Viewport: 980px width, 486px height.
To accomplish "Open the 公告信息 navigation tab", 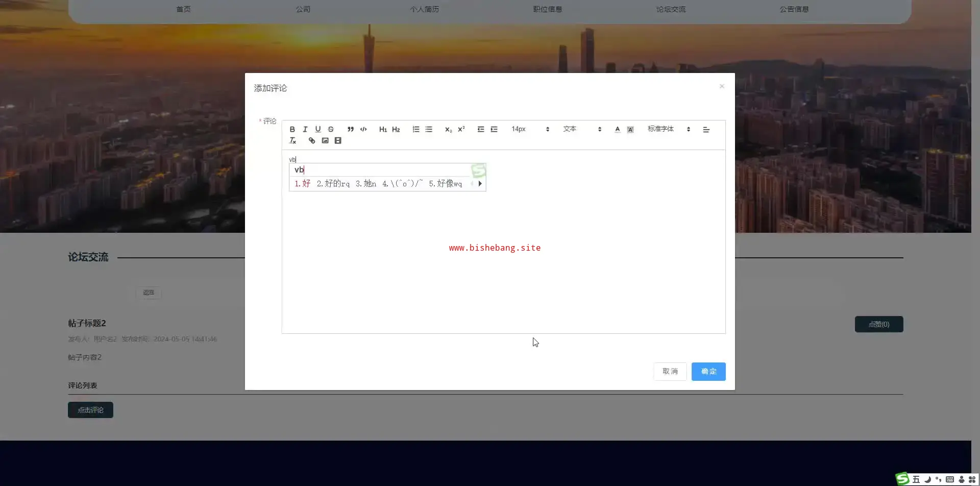I will click(x=794, y=9).
